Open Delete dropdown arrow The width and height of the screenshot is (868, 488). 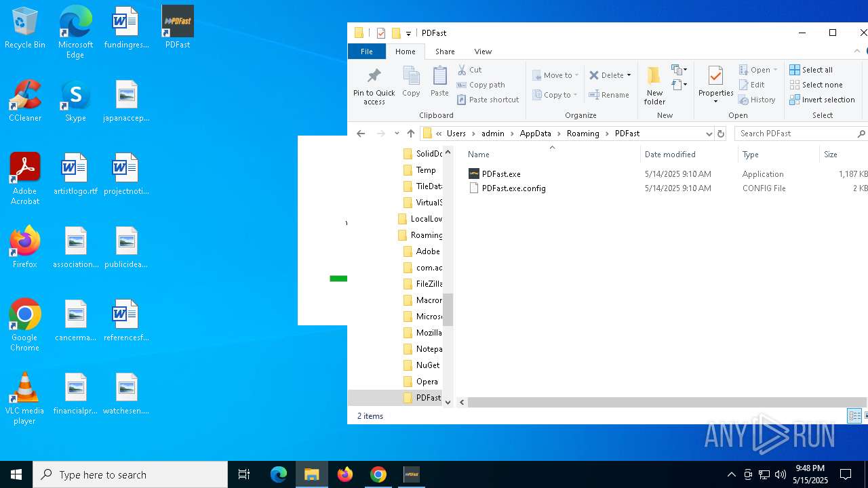(629, 75)
